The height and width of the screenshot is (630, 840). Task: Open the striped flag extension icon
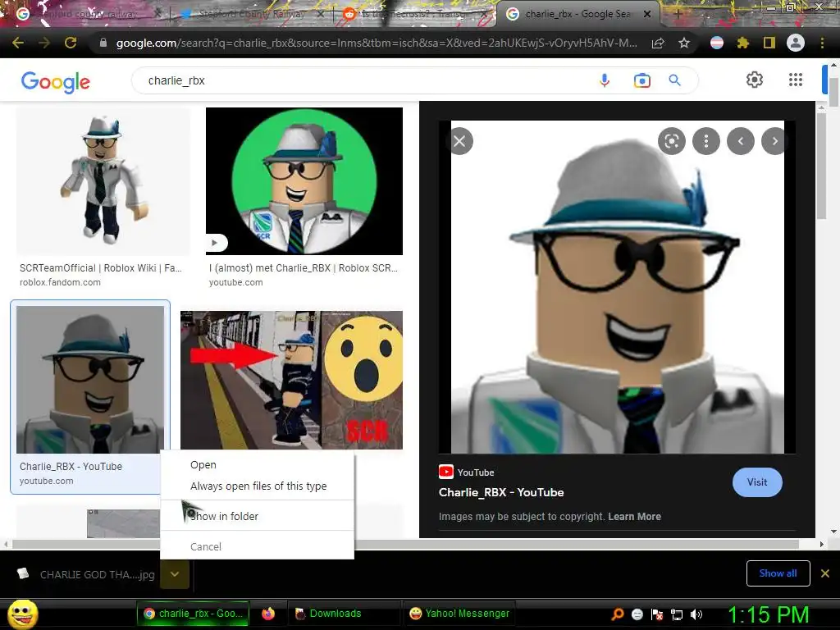click(x=717, y=43)
